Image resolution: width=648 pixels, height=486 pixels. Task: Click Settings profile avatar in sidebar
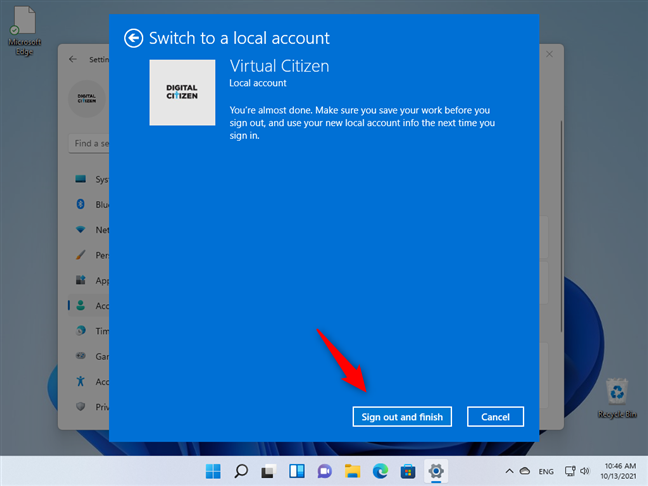tap(87, 99)
